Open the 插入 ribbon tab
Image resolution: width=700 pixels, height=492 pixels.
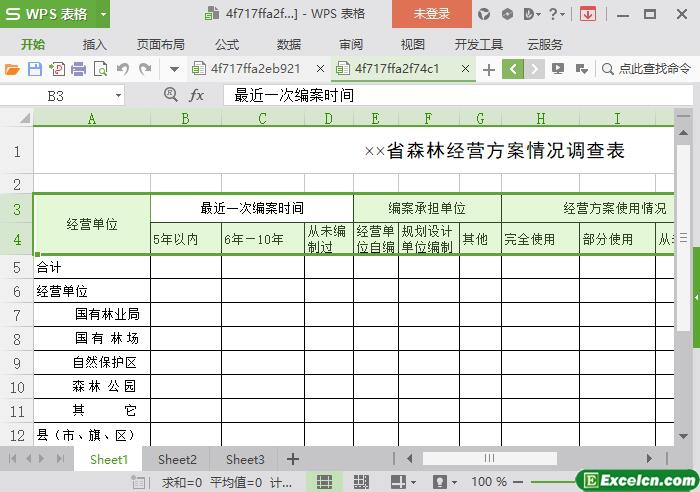coord(94,44)
